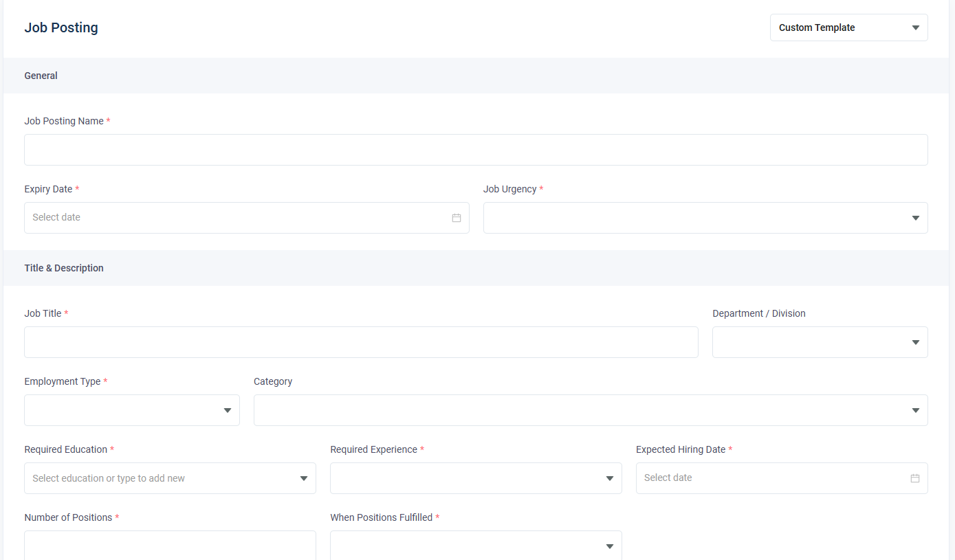The width and height of the screenshot is (955, 560).
Task: Click the Job Posting page heading
Action: (61, 27)
